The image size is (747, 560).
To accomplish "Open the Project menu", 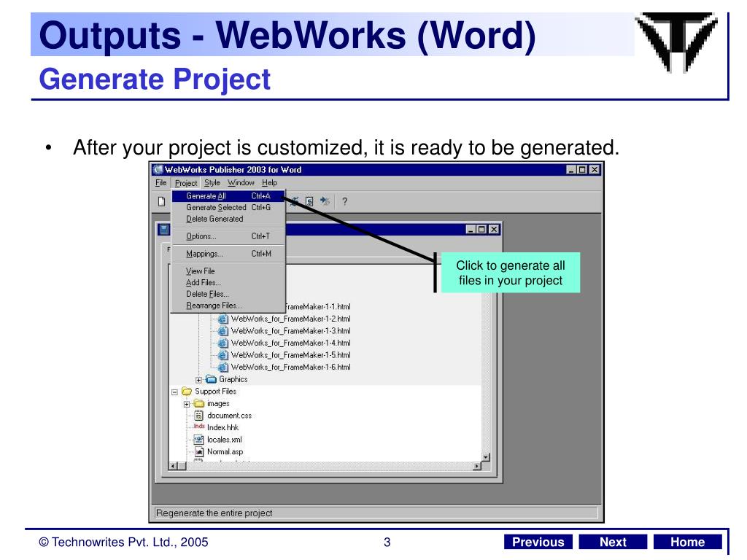I will point(186,183).
